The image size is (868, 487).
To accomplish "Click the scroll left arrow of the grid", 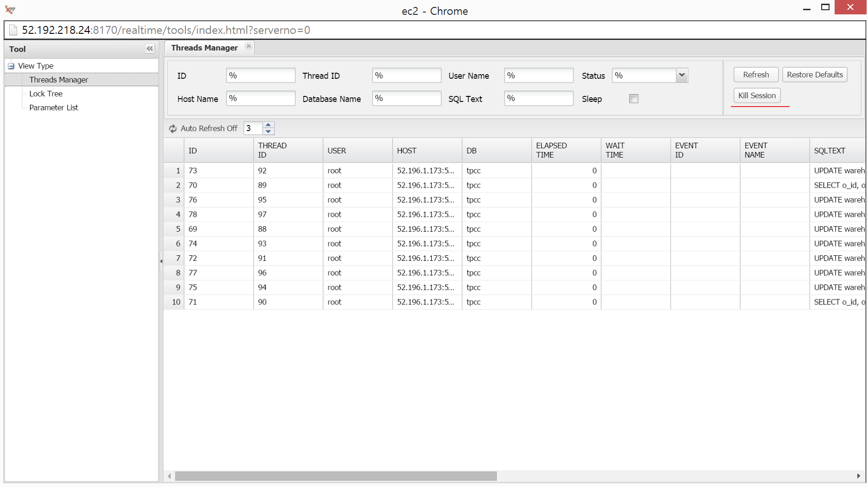I will coord(170,476).
